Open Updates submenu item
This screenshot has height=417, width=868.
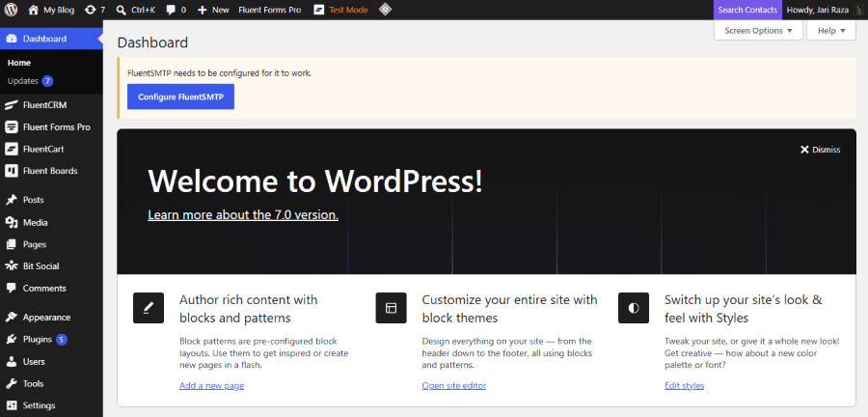coord(23,81)
